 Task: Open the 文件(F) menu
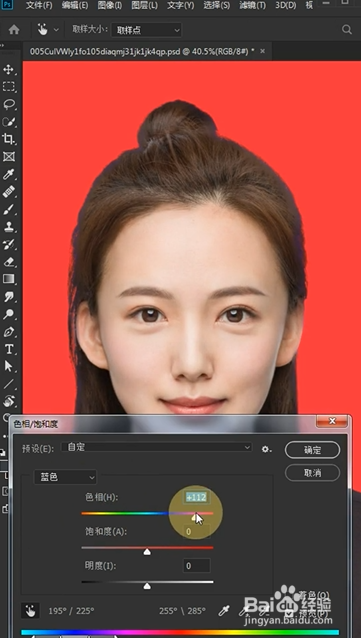tap(39, 6)
